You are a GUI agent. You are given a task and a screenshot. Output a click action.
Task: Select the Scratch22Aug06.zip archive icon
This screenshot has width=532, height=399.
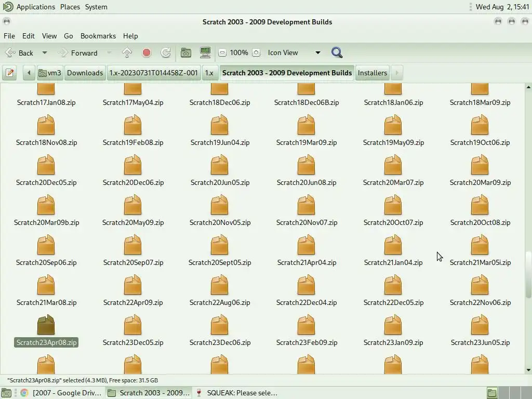point(220,285)
